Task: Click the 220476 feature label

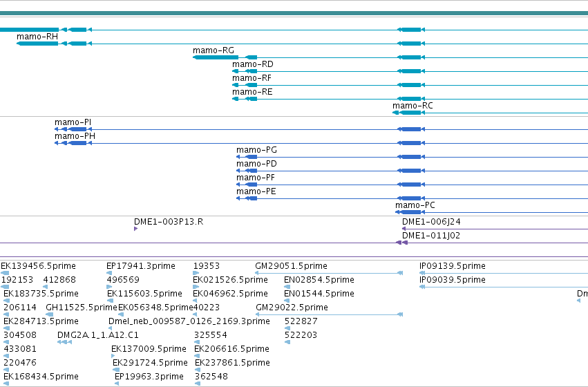Action: click(20, 363)
